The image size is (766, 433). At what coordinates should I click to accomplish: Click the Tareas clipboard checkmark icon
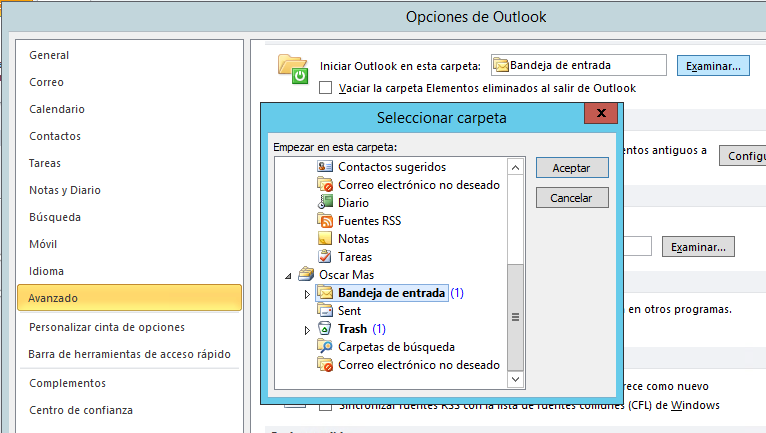(x=325, y=257)
